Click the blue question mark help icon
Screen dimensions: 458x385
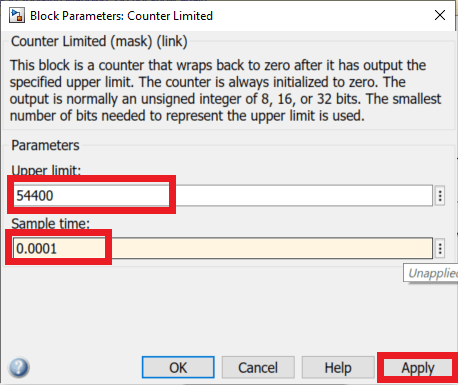pyautogui.click(x=19, y=368)
